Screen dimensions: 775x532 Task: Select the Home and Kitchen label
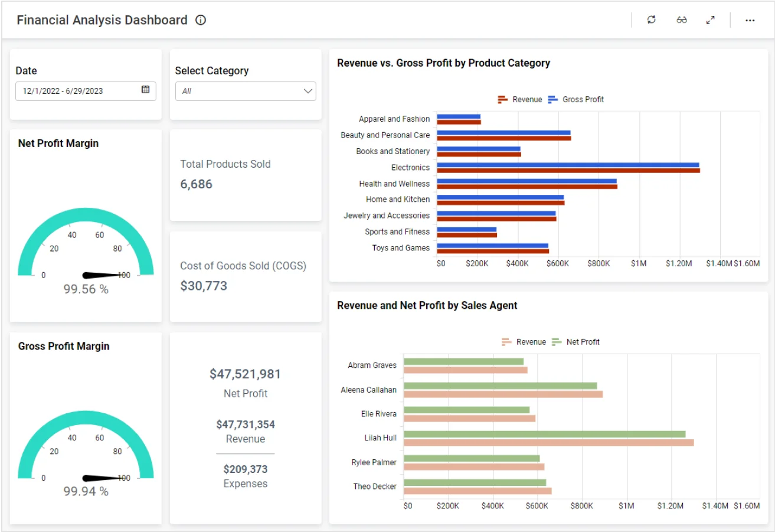(x=398, y=200)
